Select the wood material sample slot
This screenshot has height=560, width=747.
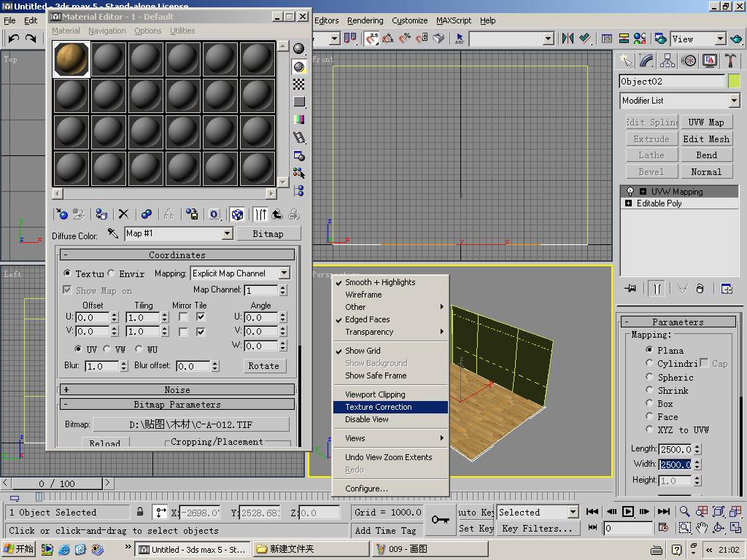click(71, 59)
